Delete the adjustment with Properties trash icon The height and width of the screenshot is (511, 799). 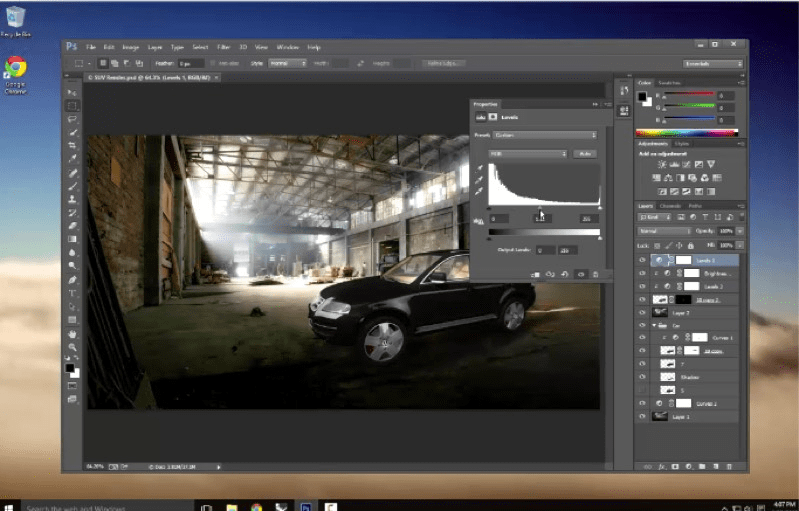pos(595,273)
